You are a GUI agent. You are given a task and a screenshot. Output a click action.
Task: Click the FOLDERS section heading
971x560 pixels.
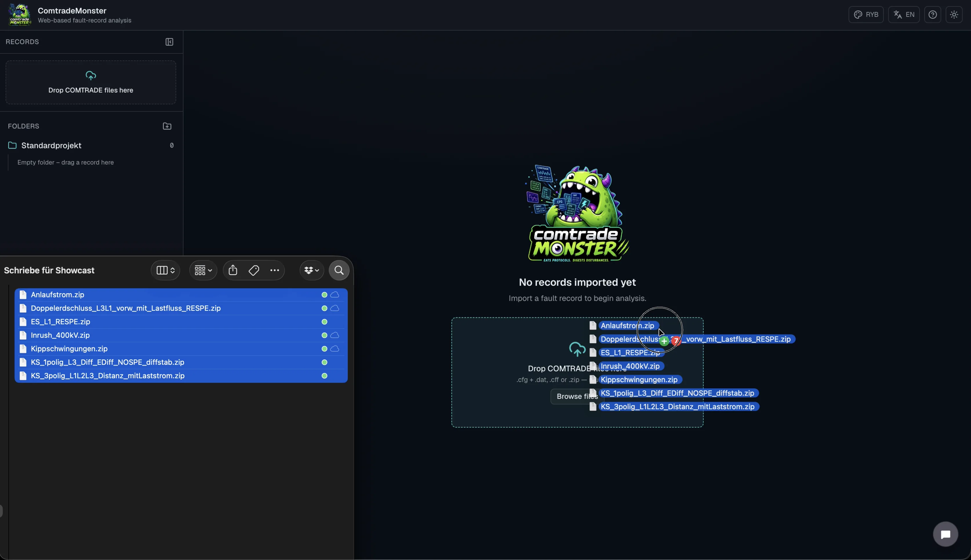[x=23, y=126]
